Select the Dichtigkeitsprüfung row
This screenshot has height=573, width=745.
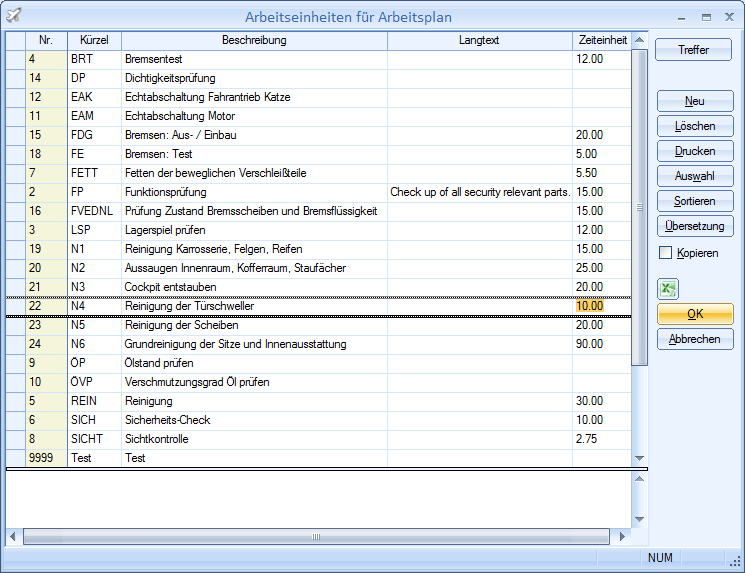tap(318, 78)
